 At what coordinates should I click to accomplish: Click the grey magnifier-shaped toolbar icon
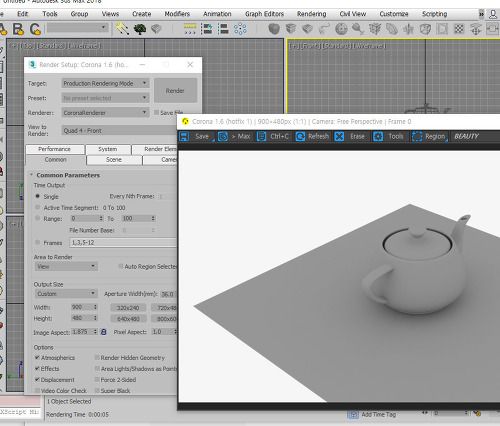tap(358, 29)
